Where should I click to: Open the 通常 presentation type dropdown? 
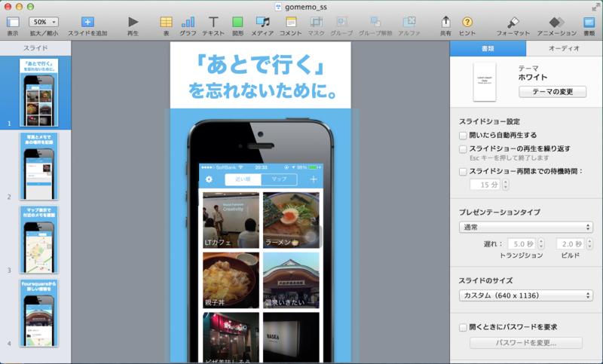tap(525, 227)
